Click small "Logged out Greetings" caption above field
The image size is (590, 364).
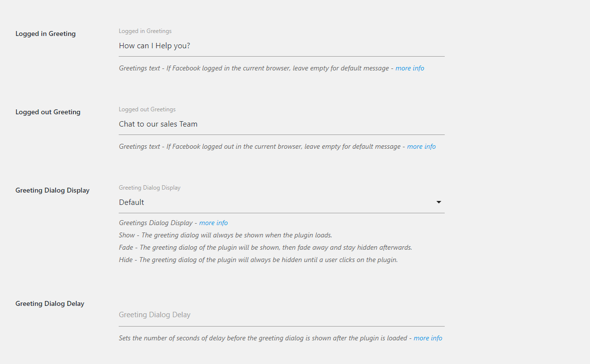[147, 109]
